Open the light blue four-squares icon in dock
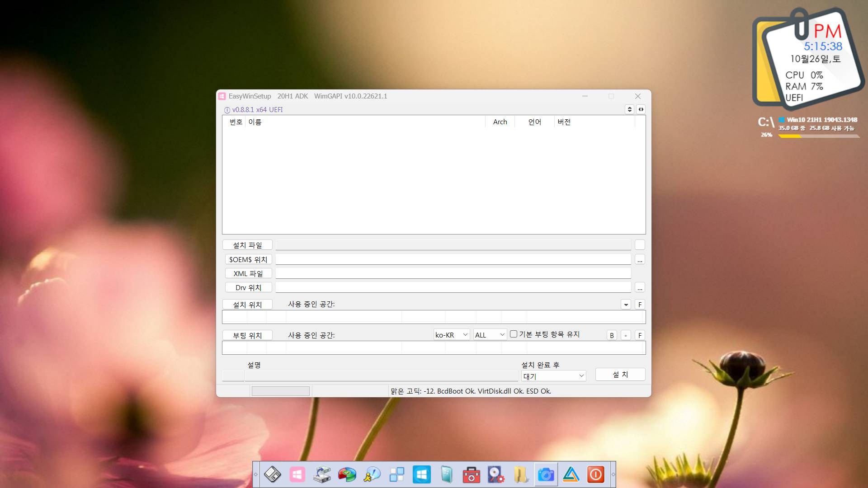This screenshot has height=488, width=868. [397, 474]
